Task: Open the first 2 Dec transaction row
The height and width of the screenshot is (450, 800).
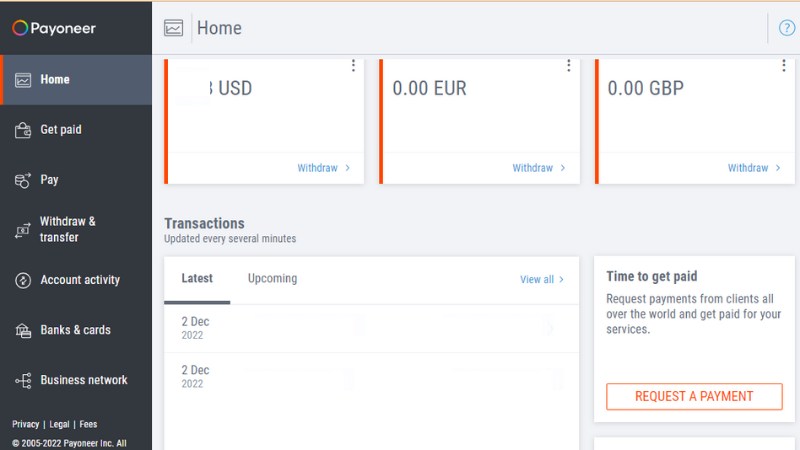Action: 370,328
